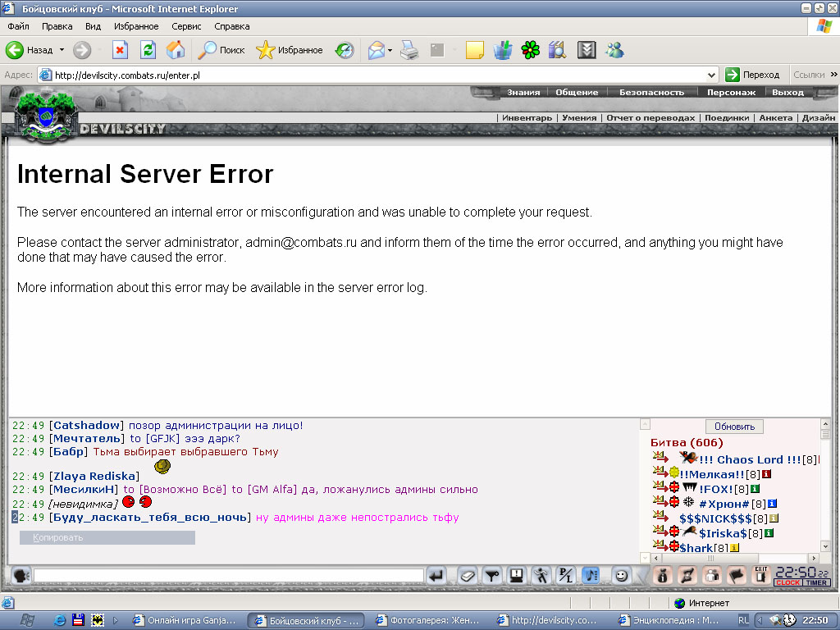Click the eraser clear-chat icon
Screen dimensions: 840x630
(x=467, y=576)
